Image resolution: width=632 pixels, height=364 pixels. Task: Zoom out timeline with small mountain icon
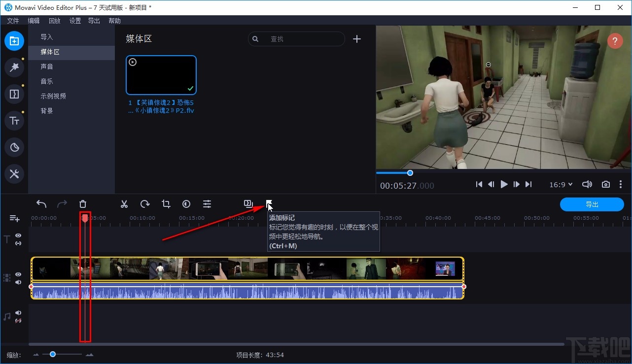[x=36, y=355]
